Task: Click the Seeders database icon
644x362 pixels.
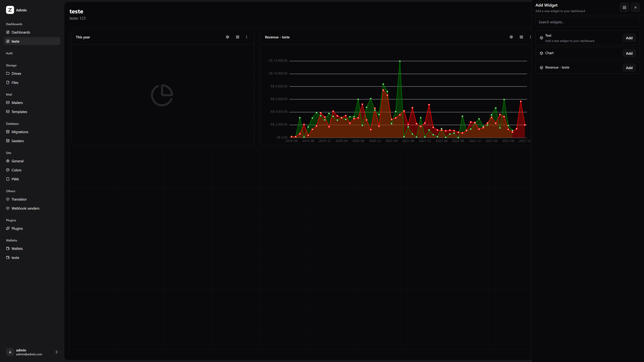Action: 8,141
